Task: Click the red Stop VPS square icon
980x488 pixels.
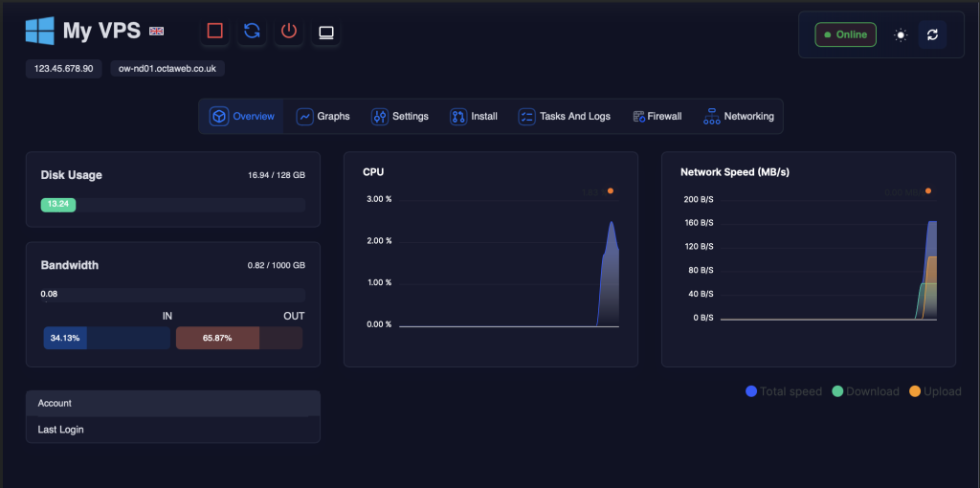Action: point(215,32)
